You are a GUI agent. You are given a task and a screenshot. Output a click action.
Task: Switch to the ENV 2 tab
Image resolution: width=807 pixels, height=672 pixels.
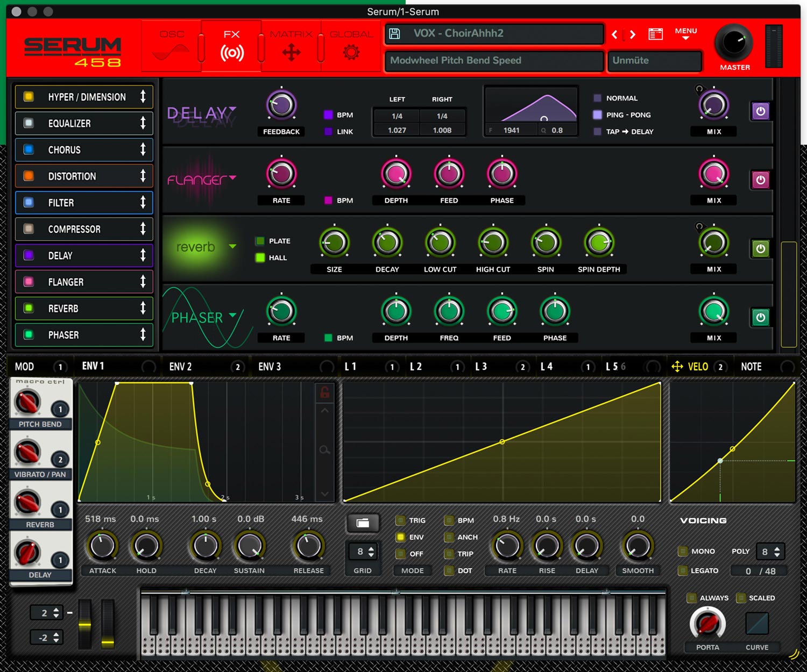(180, 366)
